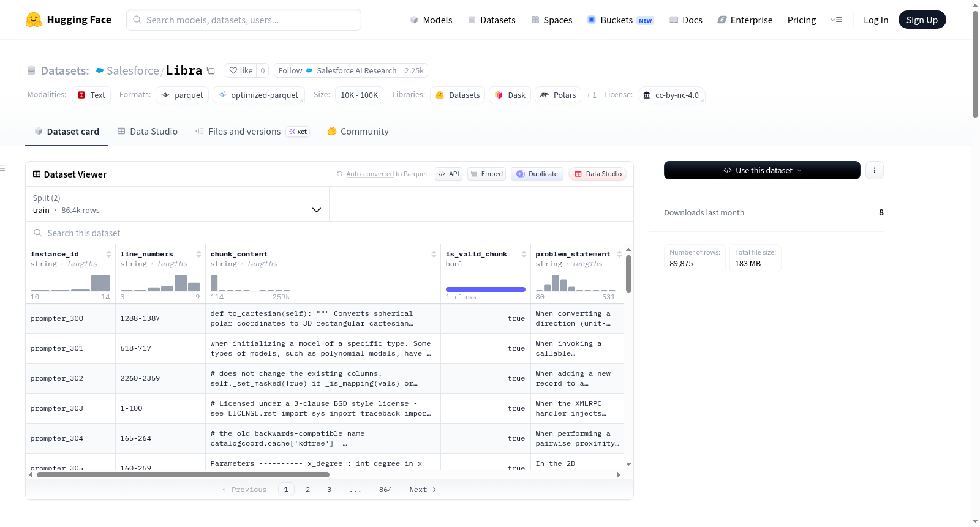Click the Dask library tag
Screen dimensions: 980x527
point(510,95)
